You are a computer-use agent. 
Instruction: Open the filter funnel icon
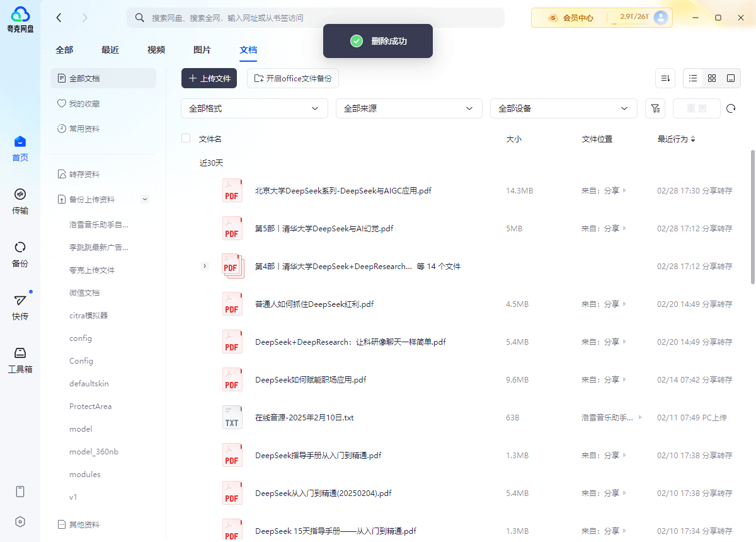(x=655, y=108)
